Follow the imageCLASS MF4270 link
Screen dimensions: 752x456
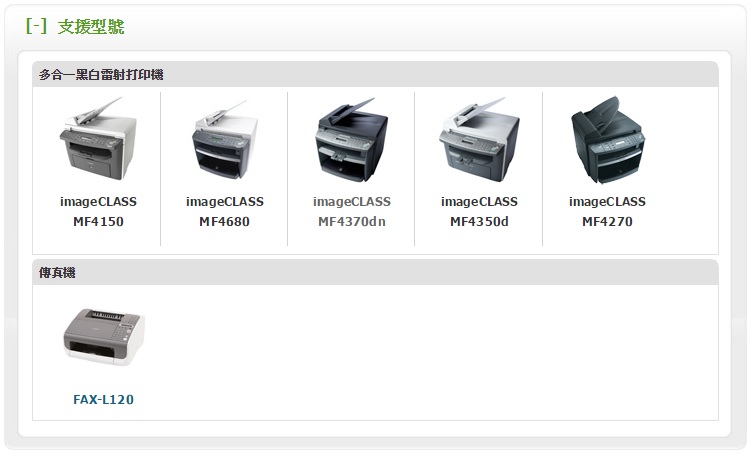click(607, 211)
